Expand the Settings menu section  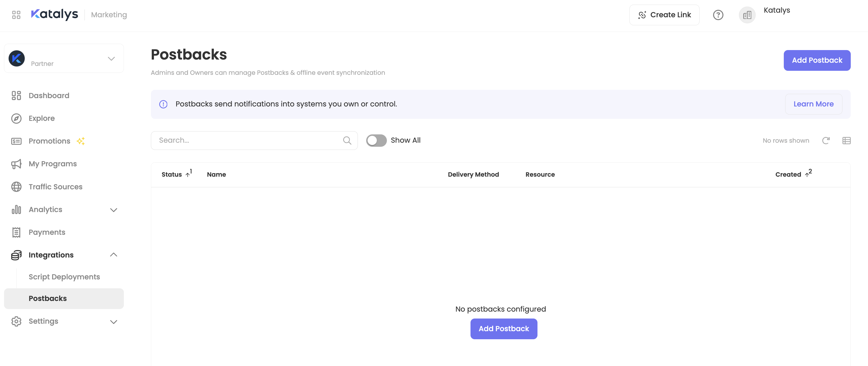pos(113,321)
